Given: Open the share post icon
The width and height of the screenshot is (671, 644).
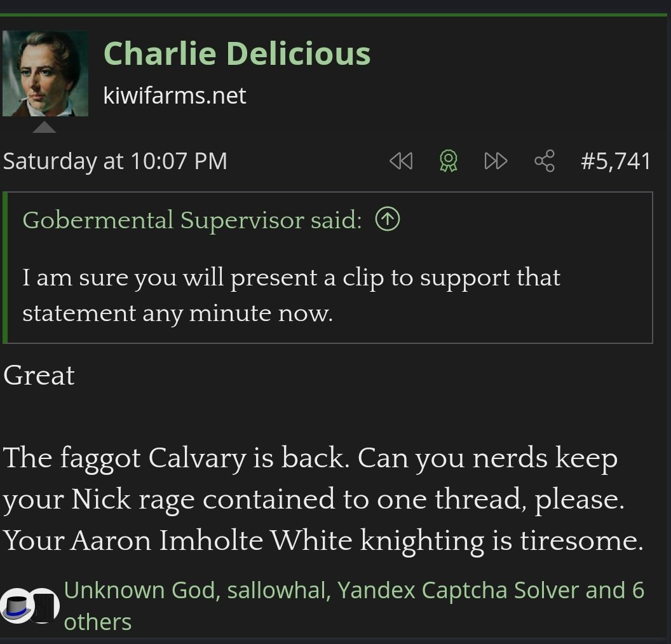Looking at the screenshot, I should tap(545, 161).
